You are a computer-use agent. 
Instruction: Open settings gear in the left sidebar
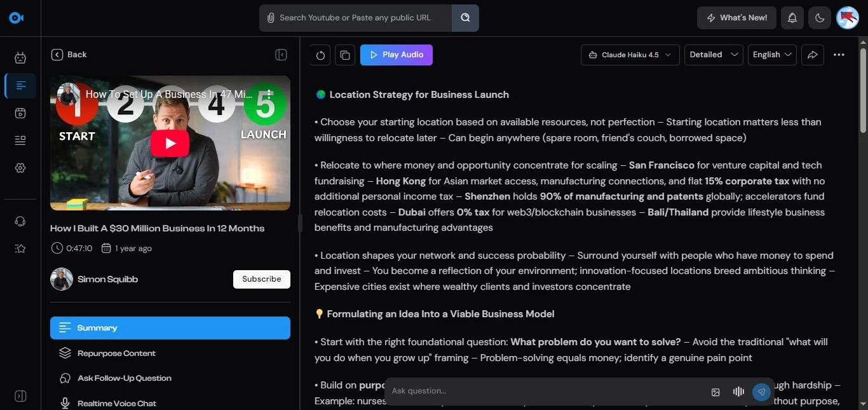pyautogui.click(x=20, y=168)
